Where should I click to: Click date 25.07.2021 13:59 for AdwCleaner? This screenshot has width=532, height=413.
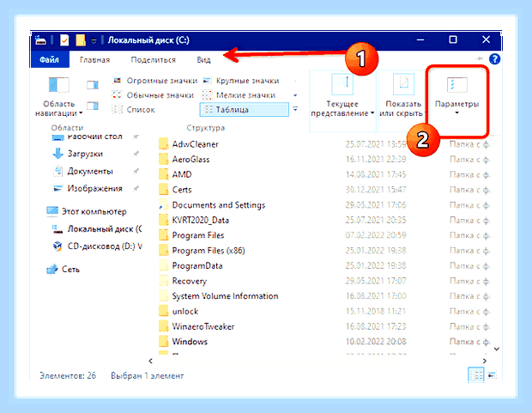(376, 144)
